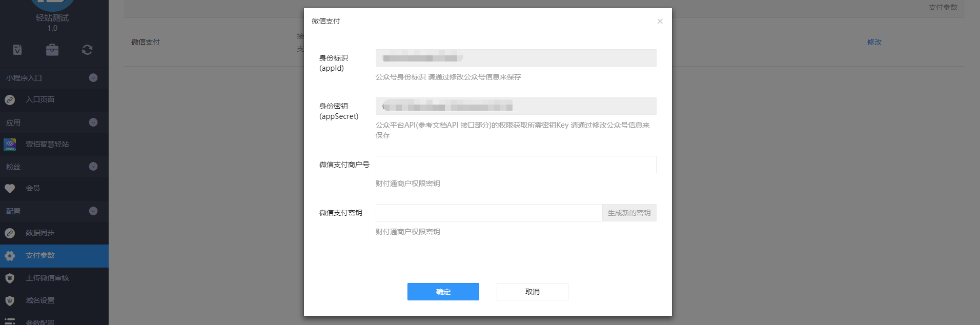Click the link icon beside 数据同步
Viewport: 980px width, 325px height.
tap(10, 233)
